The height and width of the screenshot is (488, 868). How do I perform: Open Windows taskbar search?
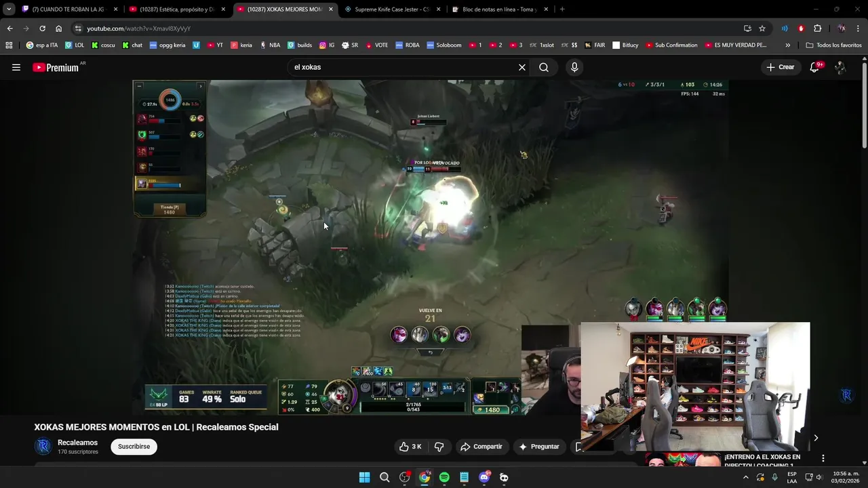(x=384, y=477)
